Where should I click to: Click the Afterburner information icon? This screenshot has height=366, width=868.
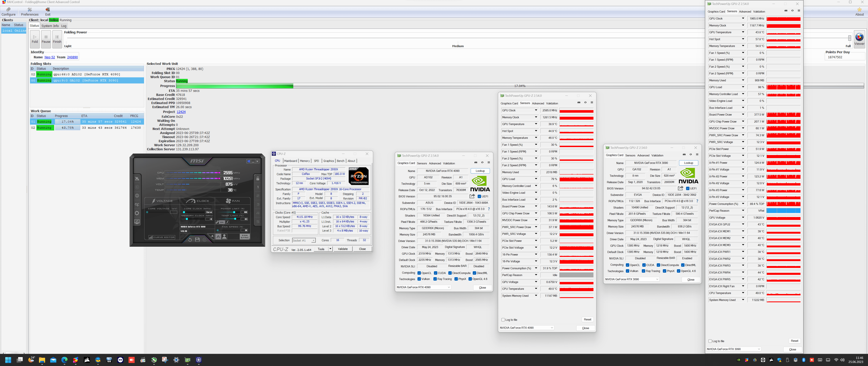(x=137, y=196)
